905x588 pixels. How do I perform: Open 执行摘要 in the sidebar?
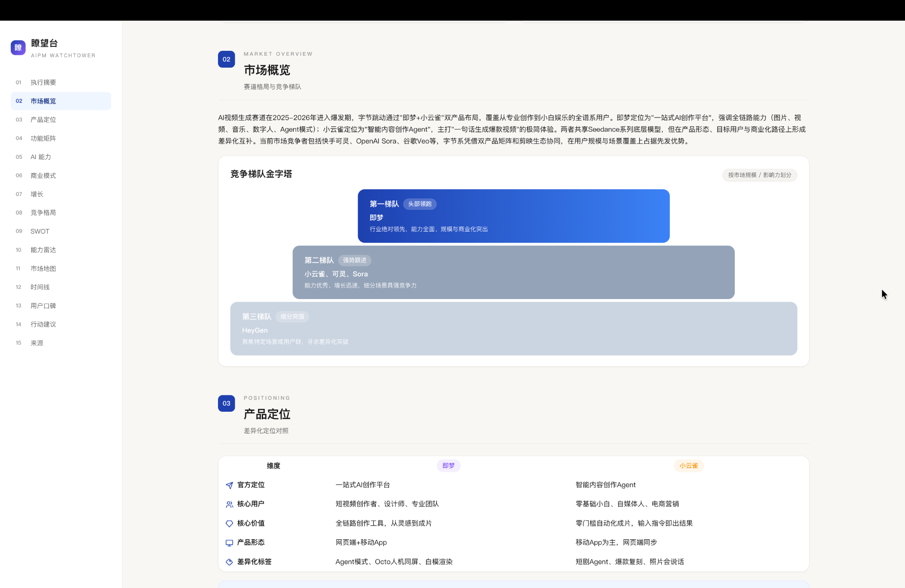coord(61,83)
